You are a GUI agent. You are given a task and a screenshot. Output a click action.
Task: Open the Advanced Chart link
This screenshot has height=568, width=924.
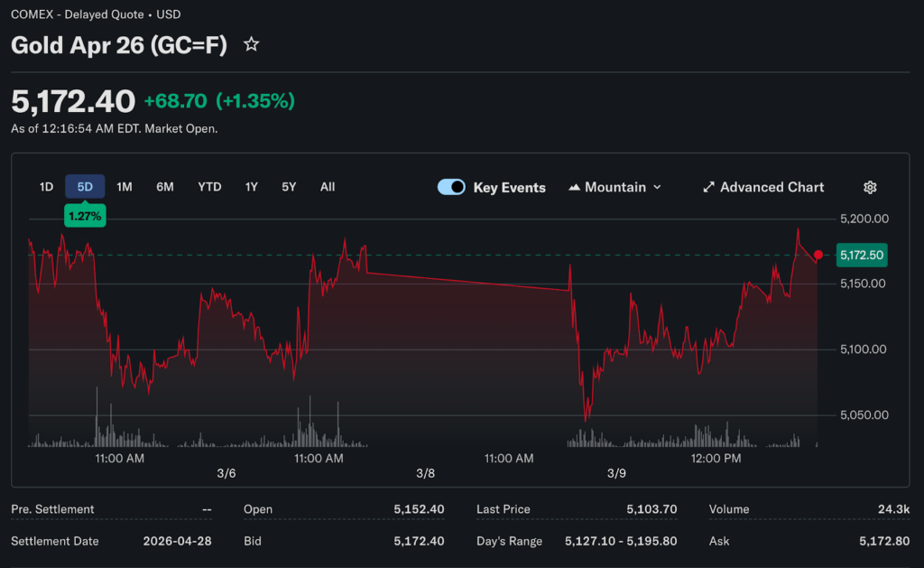(772, 187)
